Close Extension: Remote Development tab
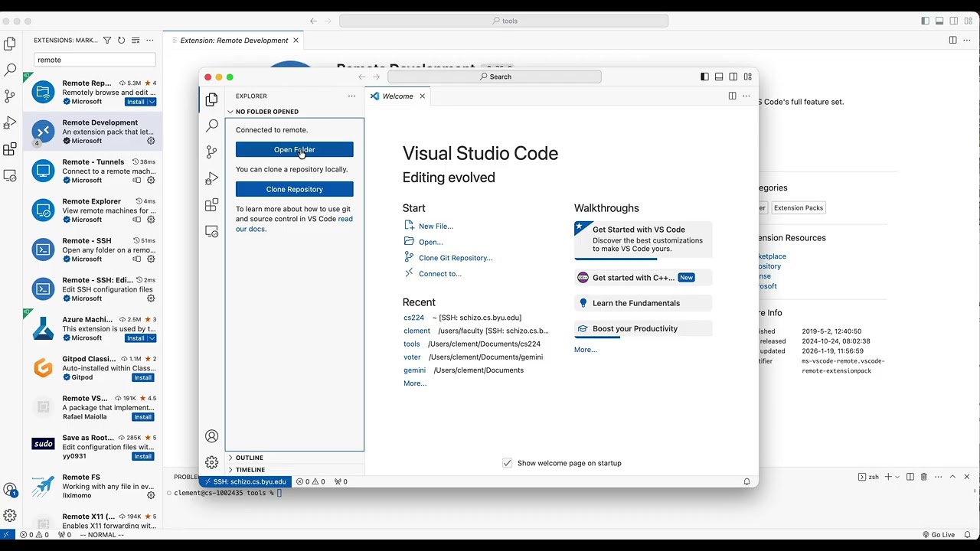980x551 pixels. point(296,41)
